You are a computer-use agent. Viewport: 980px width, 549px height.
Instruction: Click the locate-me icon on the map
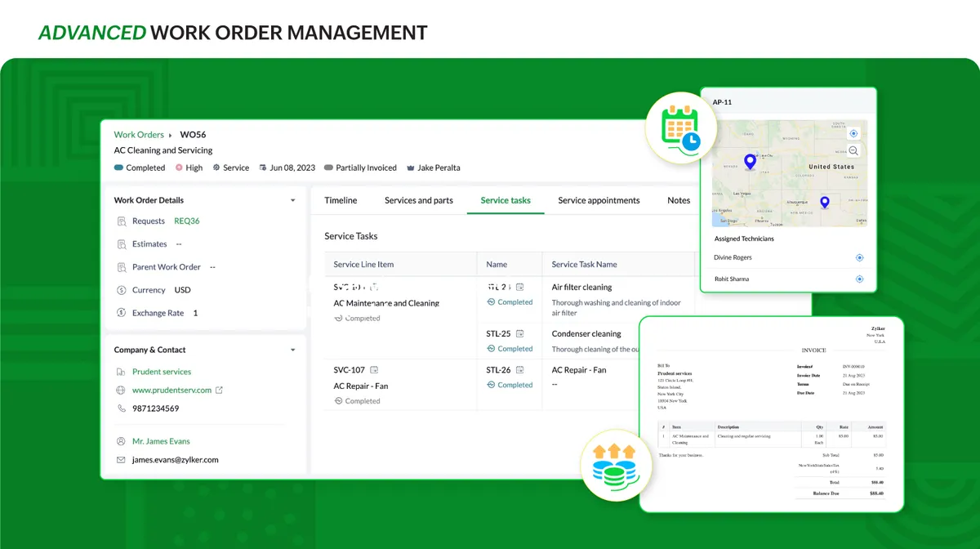pyautogui.click(x=853, y=133)
